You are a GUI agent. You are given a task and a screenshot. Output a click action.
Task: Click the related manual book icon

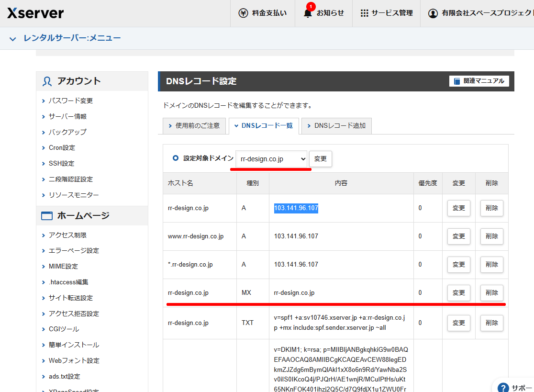click(457, 81)
